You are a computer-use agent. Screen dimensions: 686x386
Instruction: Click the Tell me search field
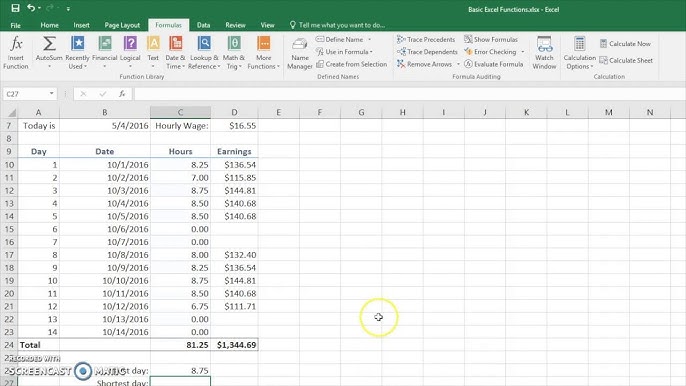pyautogui.click(x=342, y=25)
